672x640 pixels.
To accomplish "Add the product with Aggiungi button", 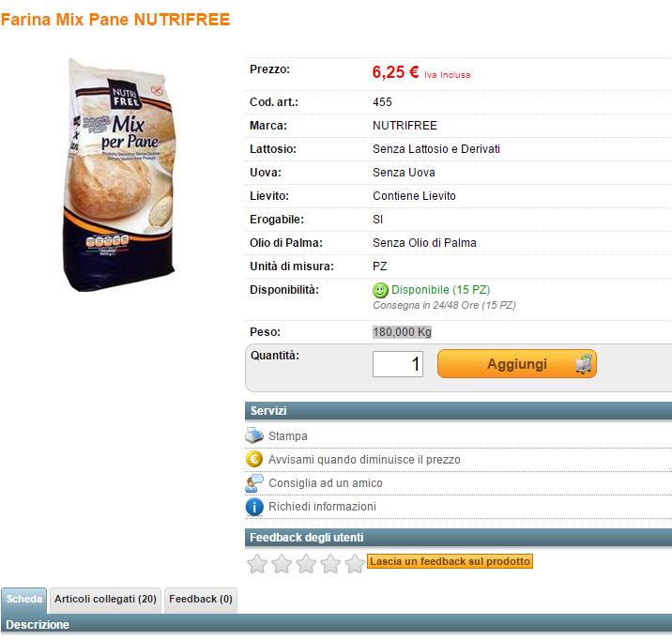I will [517, 364].
